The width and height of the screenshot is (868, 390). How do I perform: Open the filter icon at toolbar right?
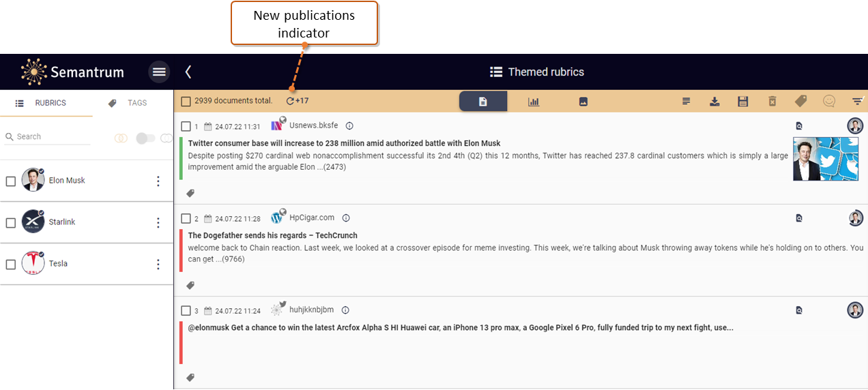pyautogui.click(x=857, y=102)
